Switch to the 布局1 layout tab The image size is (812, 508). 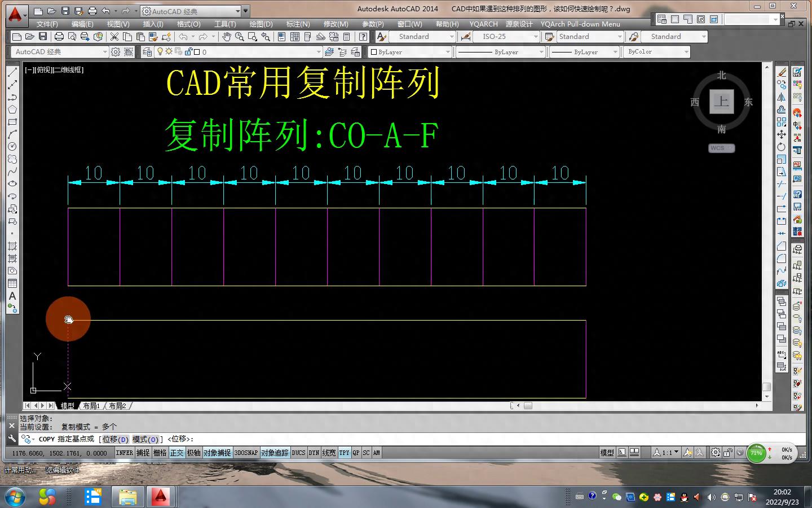coord(91,406)
